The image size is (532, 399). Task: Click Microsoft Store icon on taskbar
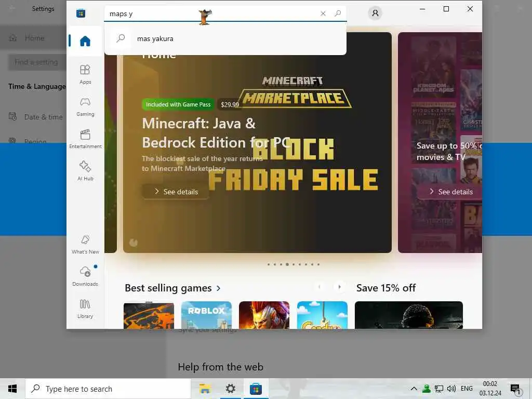256,389
